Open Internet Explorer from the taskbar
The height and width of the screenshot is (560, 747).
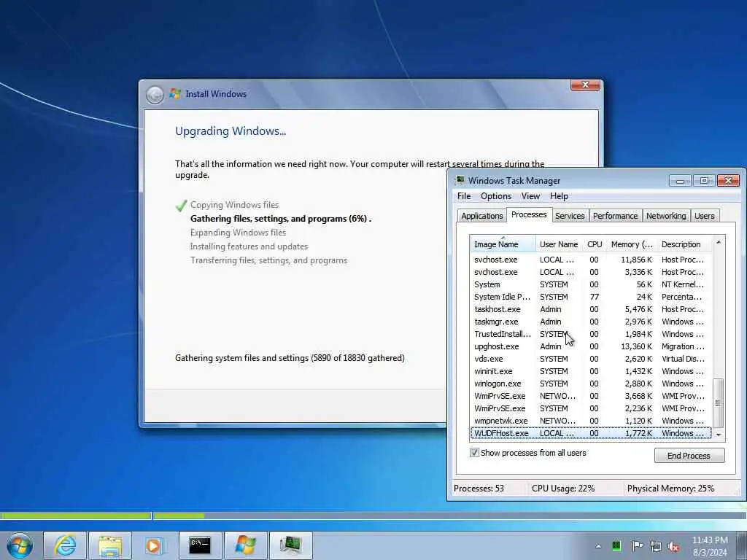65,545
